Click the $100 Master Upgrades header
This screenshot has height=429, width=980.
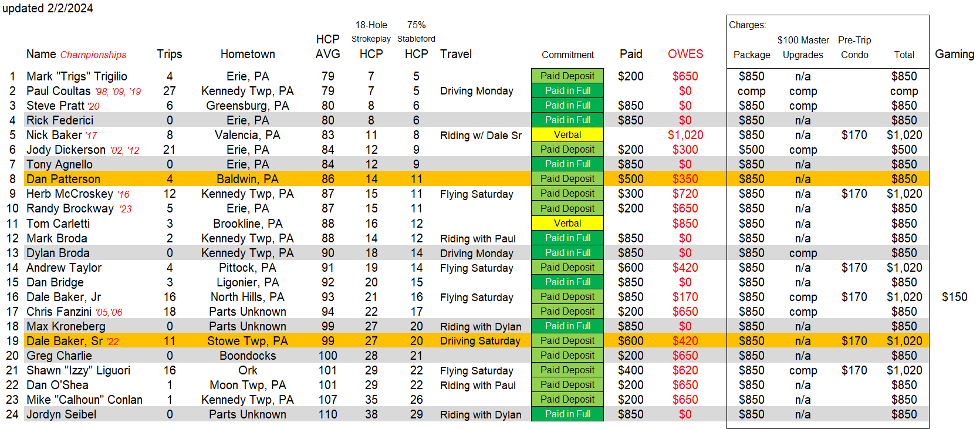click(803, 48)
